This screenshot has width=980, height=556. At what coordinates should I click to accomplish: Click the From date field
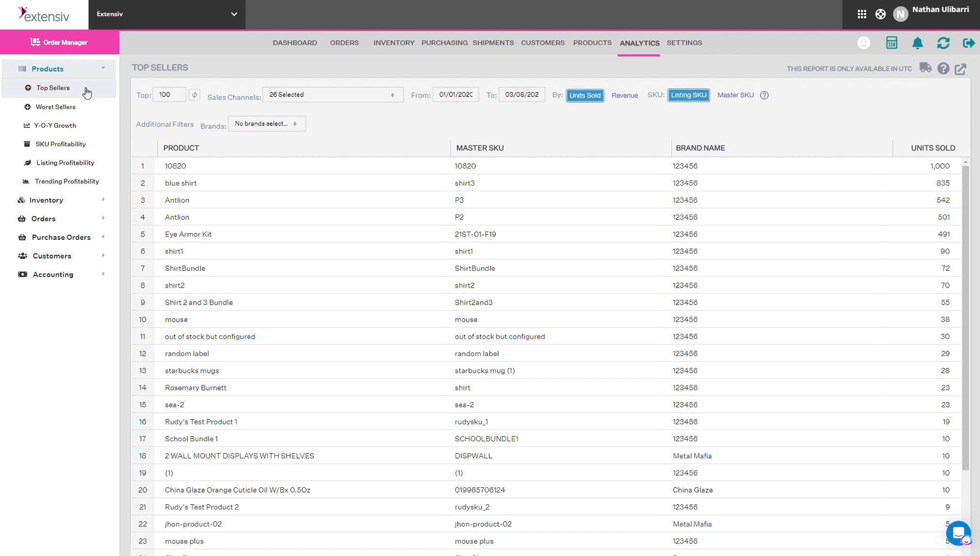pos(455,94)
